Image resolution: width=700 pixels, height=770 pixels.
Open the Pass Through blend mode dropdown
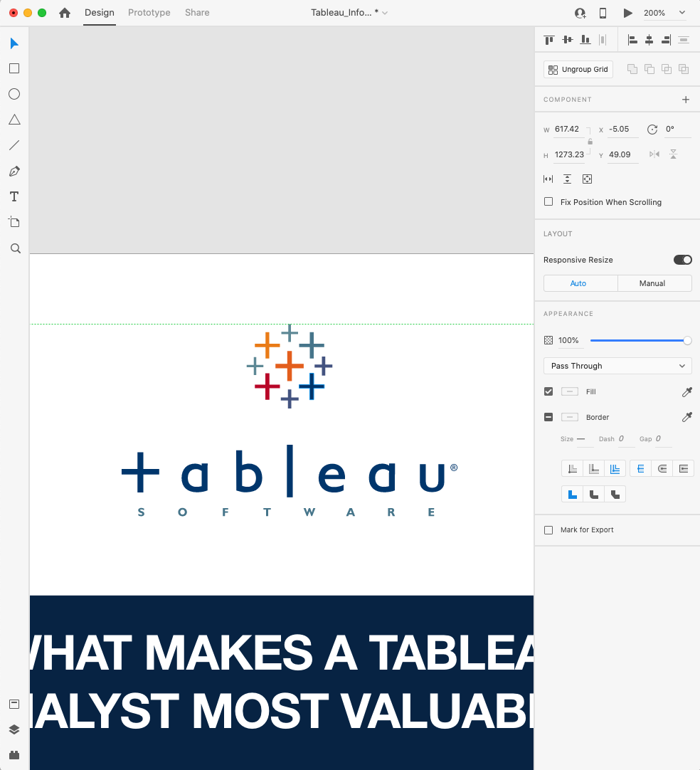point(617,366)
